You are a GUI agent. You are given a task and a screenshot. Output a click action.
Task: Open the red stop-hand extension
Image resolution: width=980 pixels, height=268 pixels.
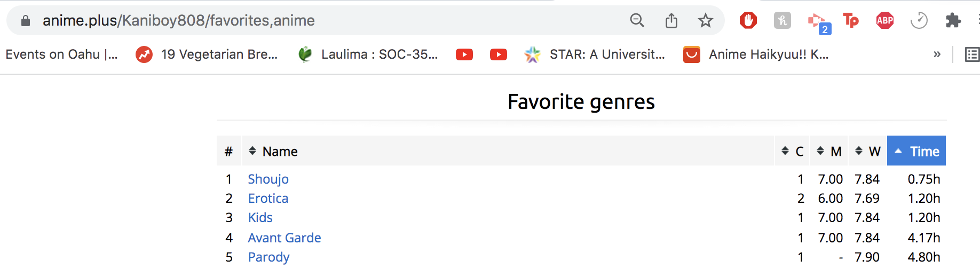(x=748, y=20)
